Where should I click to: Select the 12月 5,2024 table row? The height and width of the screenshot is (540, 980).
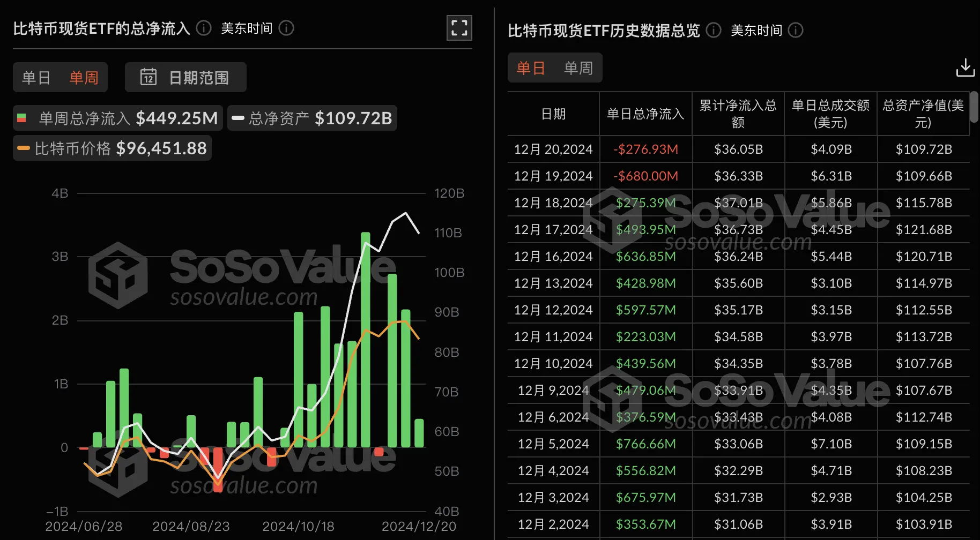pos(552,444)
